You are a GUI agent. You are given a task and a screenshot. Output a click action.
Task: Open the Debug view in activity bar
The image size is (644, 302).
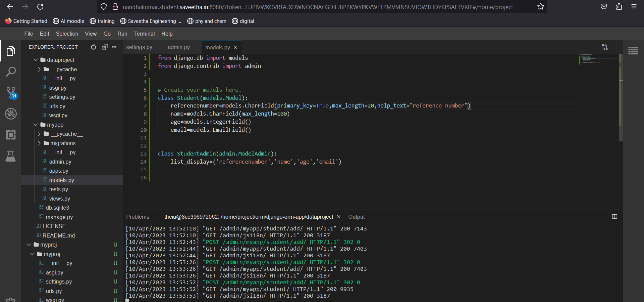click(x=11, y=114)
